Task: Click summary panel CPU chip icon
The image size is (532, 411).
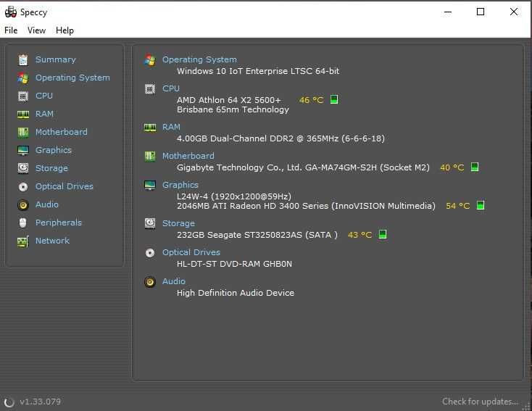Action: pos(150,89)
